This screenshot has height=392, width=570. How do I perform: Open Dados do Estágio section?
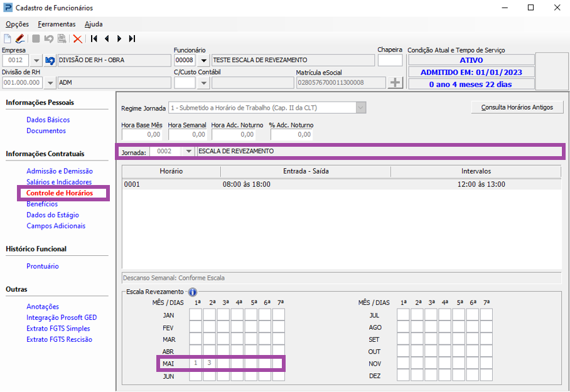tap(52, 215)
